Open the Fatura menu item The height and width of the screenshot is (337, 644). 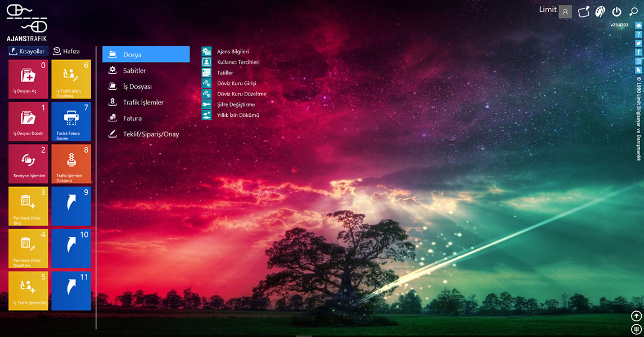coord(132,119)
